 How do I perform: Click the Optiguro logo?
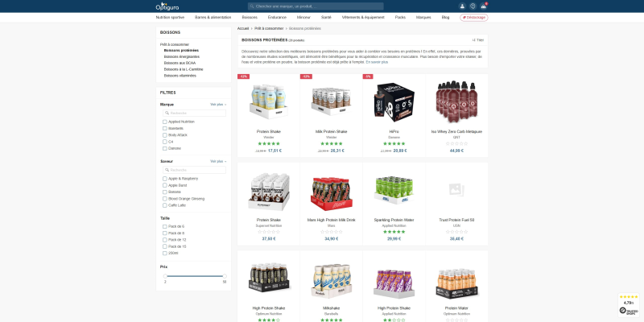(x=167, y=6)
